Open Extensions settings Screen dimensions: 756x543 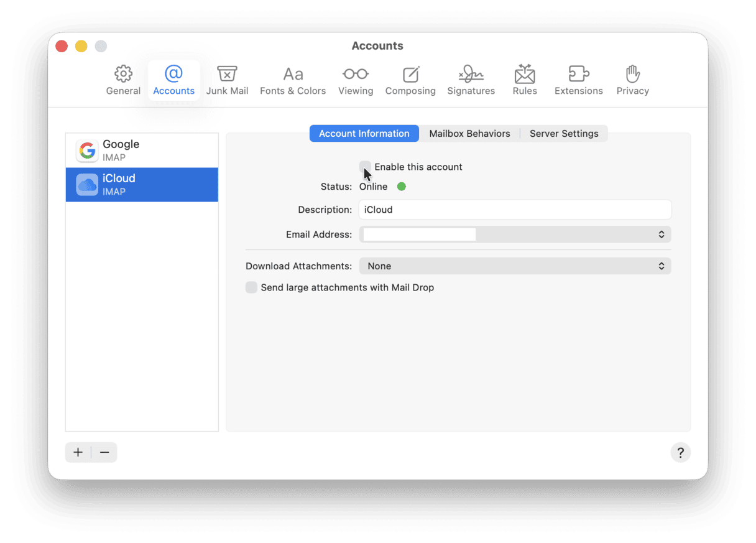578,80
